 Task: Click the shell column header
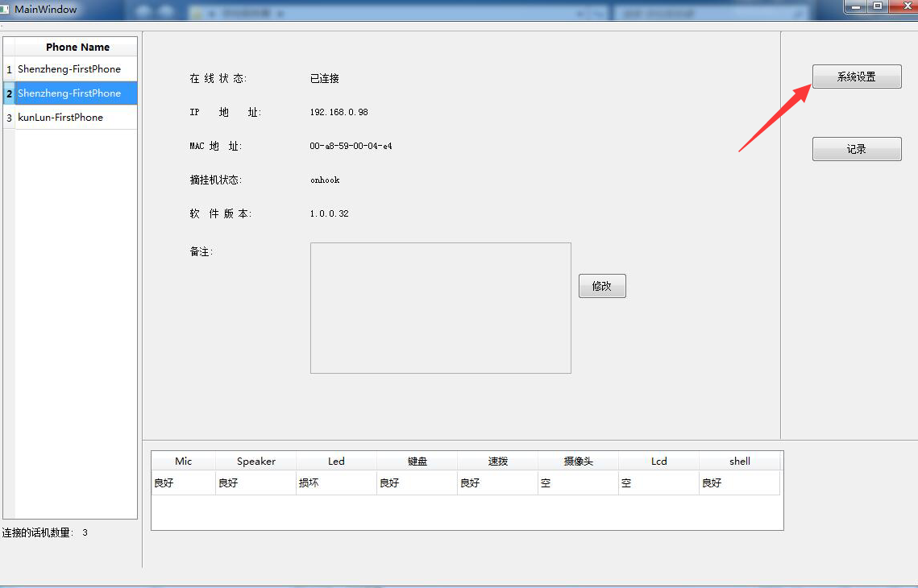coord(740,462)
